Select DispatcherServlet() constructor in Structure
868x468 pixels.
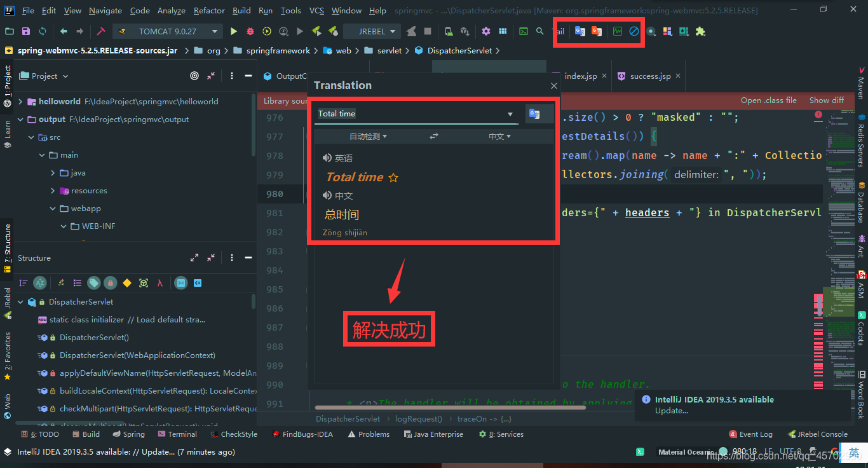94,338
